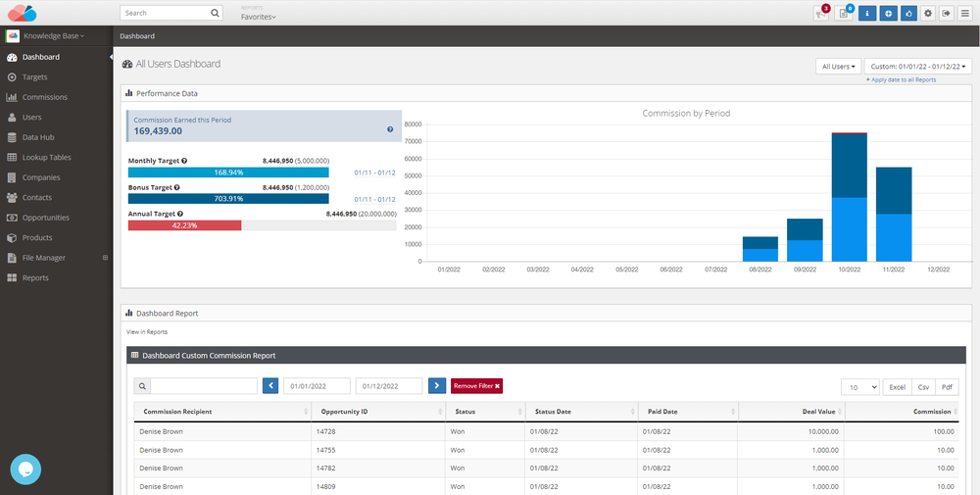Viewport: 980px width, 495px height.
Task: Click the Targets sidebar icon
Action: (12, 76)
